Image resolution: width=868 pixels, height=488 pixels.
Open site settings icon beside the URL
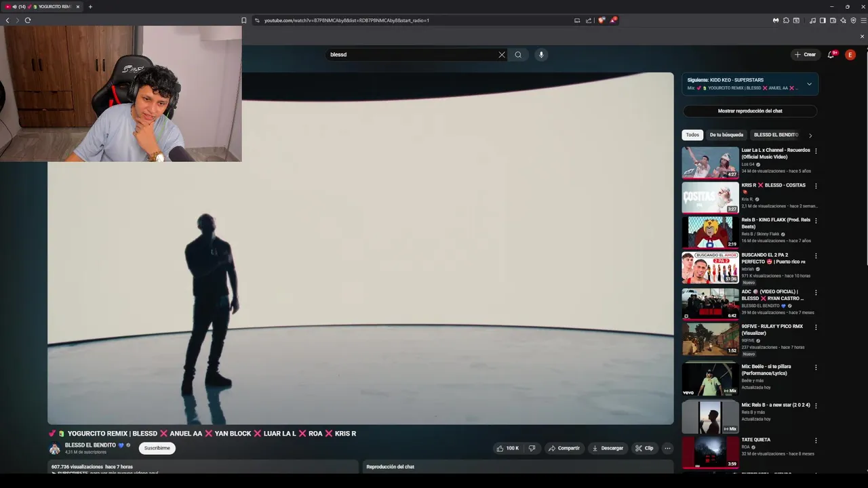coord(257,20)
